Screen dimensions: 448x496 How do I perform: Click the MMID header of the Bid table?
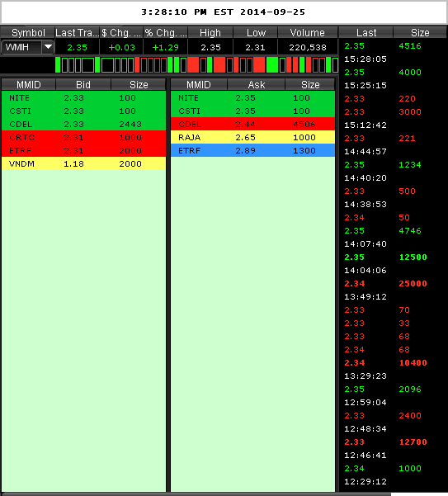[x=29, y=84]
